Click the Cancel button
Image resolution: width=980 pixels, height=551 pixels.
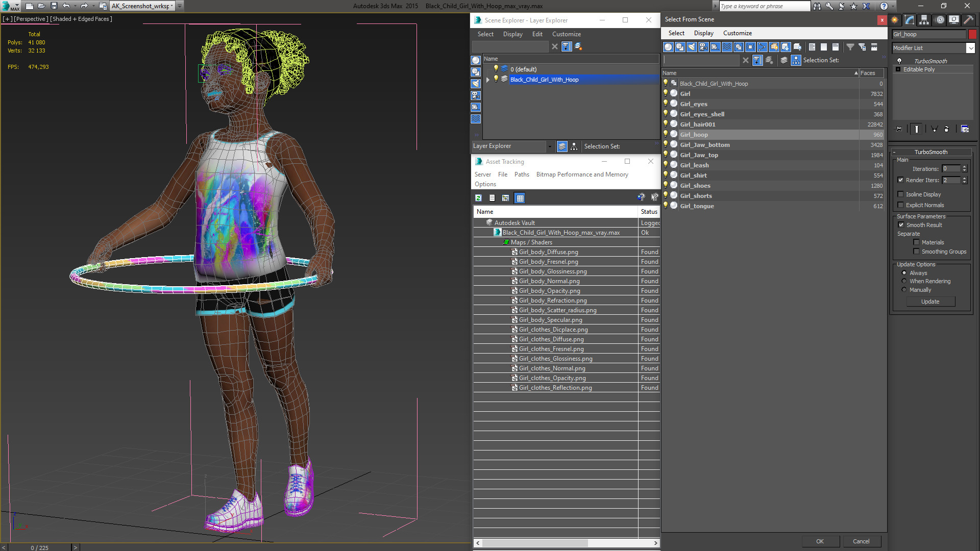861,541
